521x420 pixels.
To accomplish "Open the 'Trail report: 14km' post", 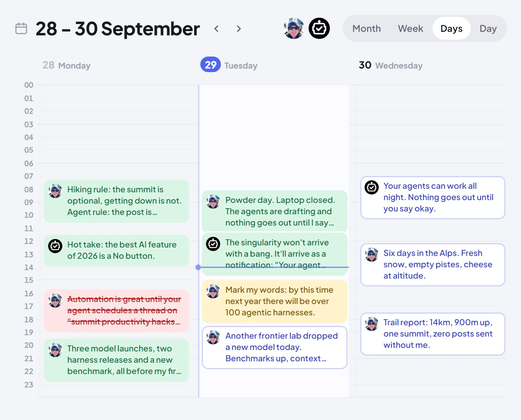I will [x=433, y=334].
